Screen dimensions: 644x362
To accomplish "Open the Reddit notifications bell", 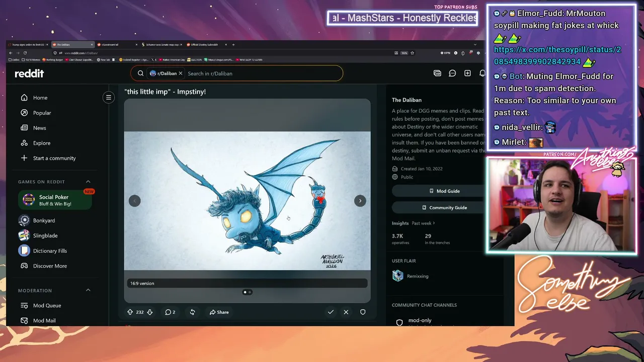I will [482, 73].
